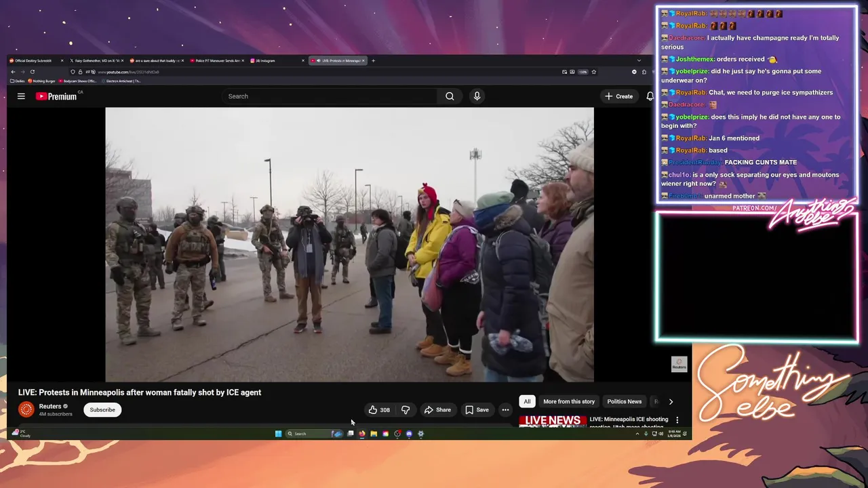
Task: Open the weather widget showing Cloudy
Action: [21, 433]
